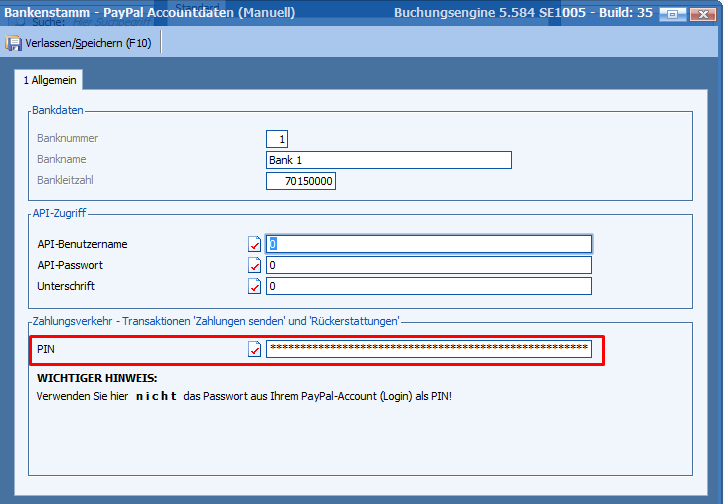Select the masked PIN input field

[428, 349]
